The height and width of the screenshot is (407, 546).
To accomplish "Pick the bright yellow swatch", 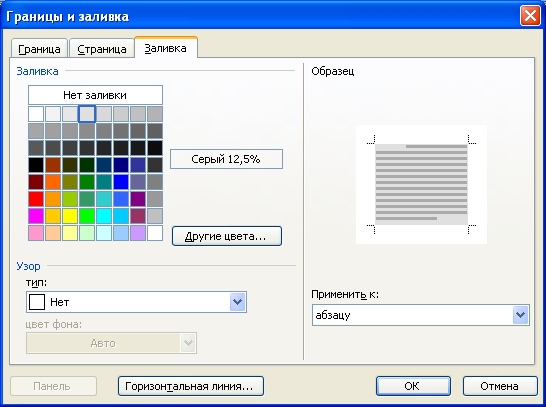I will [x=70, y=216].
